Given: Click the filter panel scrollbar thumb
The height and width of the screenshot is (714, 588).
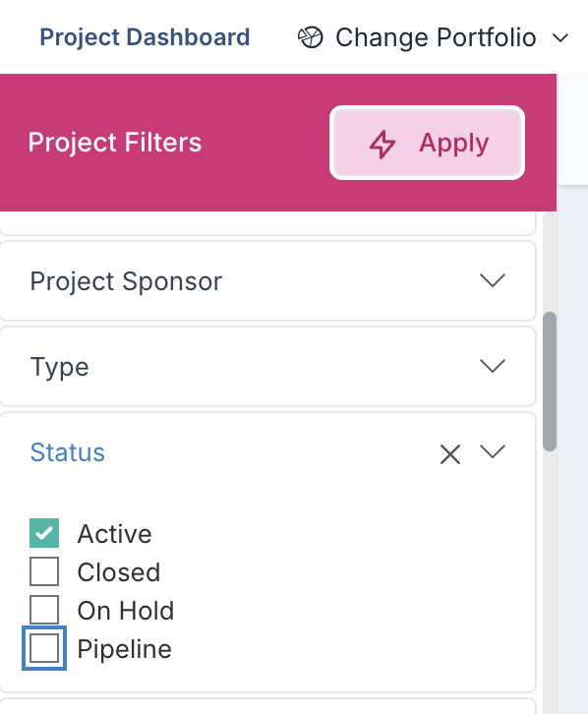Looking at the screenshot, I should coord(550,382).
